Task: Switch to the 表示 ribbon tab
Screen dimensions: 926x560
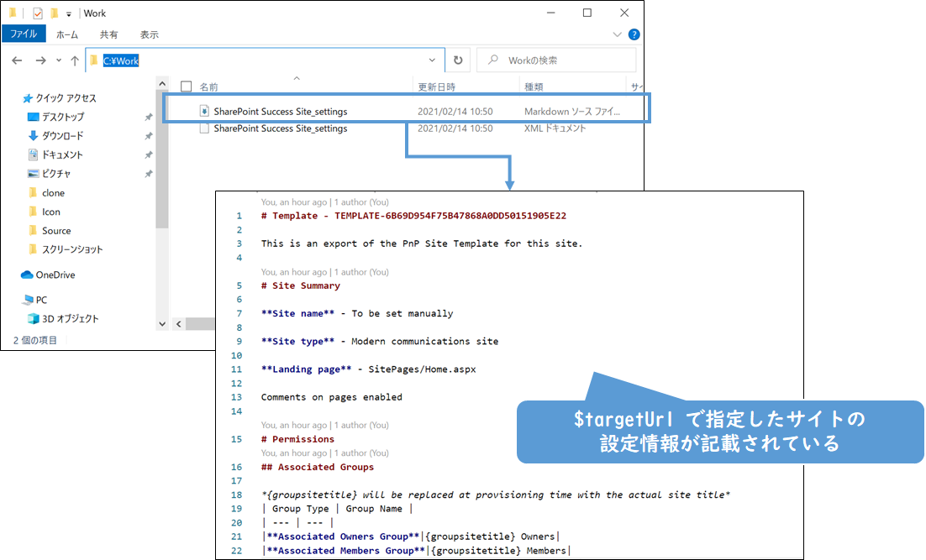Action: [149, 34]
